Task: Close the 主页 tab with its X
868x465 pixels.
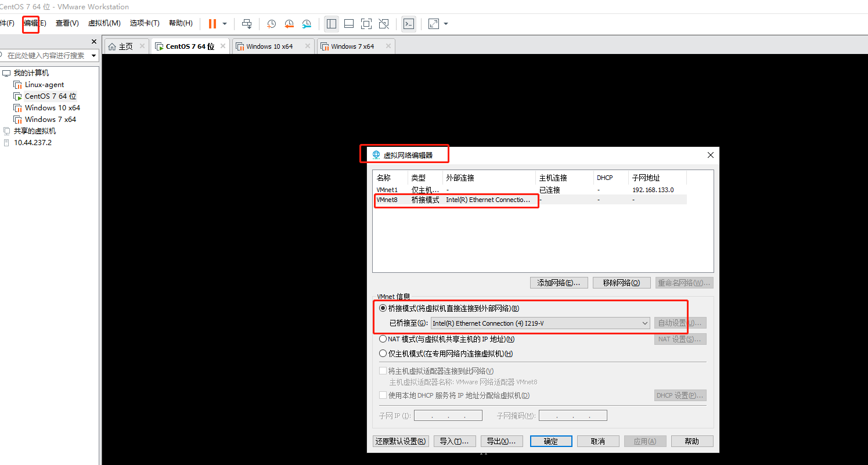Action: click(142, 46)
